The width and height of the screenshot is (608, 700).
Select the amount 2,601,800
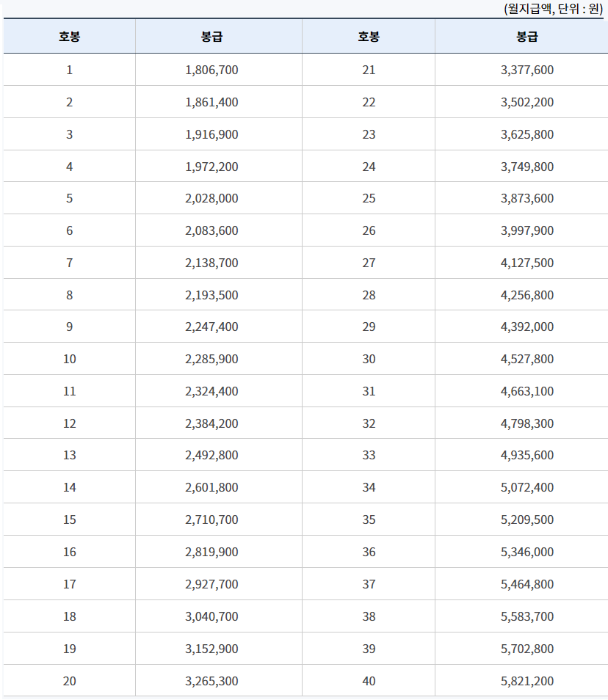pos(211,487)
